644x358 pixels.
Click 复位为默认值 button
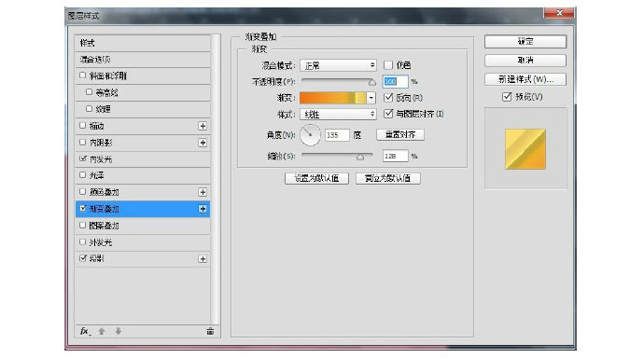pos(387,178)
